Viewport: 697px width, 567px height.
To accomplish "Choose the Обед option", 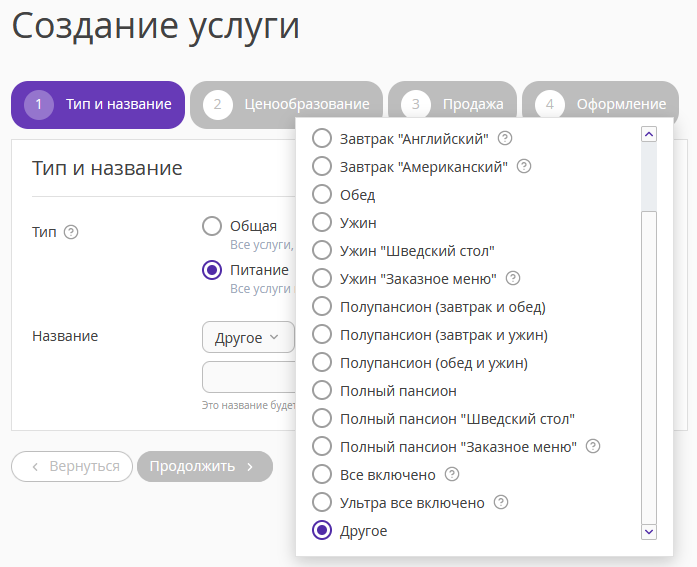I will 322,194.
